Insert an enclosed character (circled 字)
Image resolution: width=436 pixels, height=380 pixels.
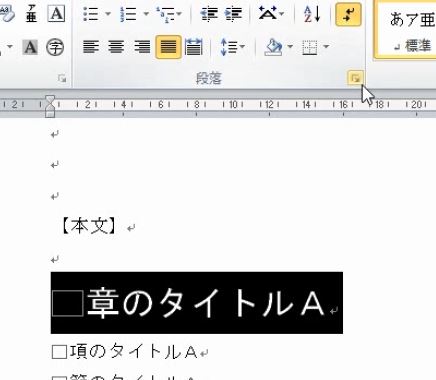55,47
